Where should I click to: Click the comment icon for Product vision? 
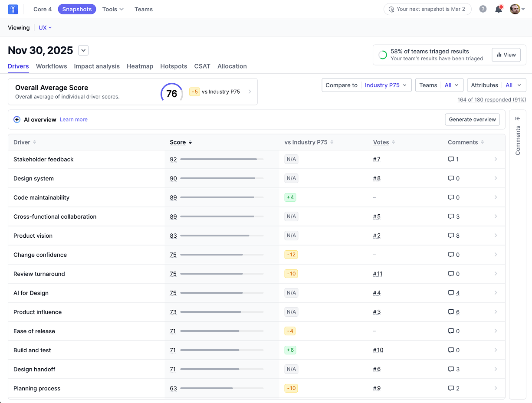click(x=451, y=236)
